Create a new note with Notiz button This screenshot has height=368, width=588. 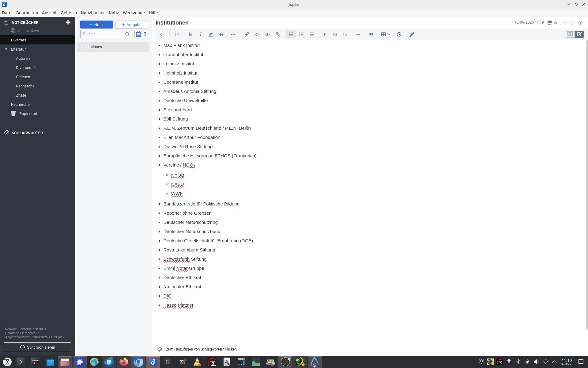tap(96, 25)
